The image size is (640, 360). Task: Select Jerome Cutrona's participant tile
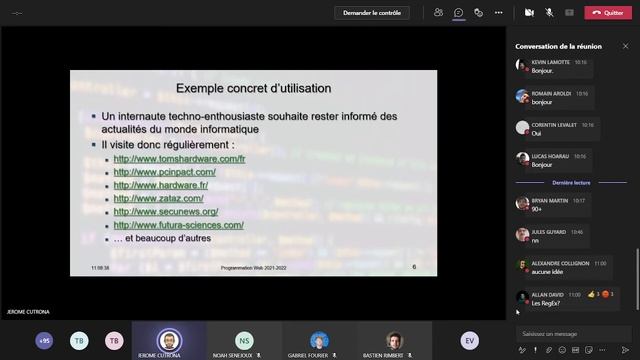pyautogui.click(x=169, y=340)
